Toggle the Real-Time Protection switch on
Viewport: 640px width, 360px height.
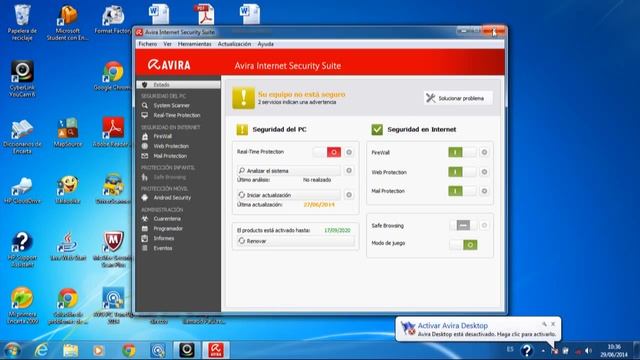click(327, 152)
